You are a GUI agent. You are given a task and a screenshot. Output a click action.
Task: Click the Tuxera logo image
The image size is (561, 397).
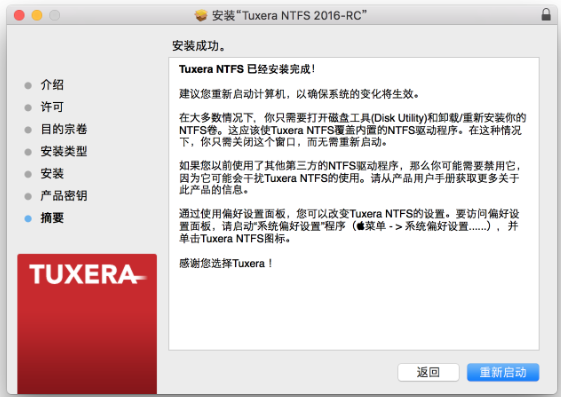point(87,324)
